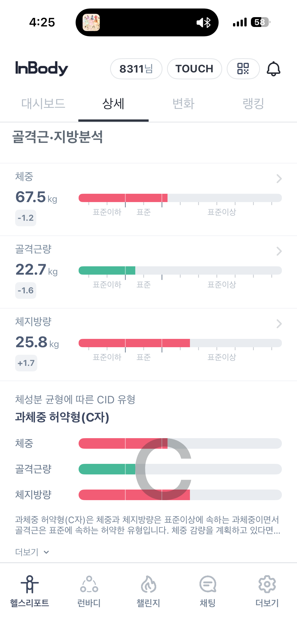This screenshot has width=297, height=644.
Task: Open the 채팅 speech bubble icon
Action: (208, 584)
